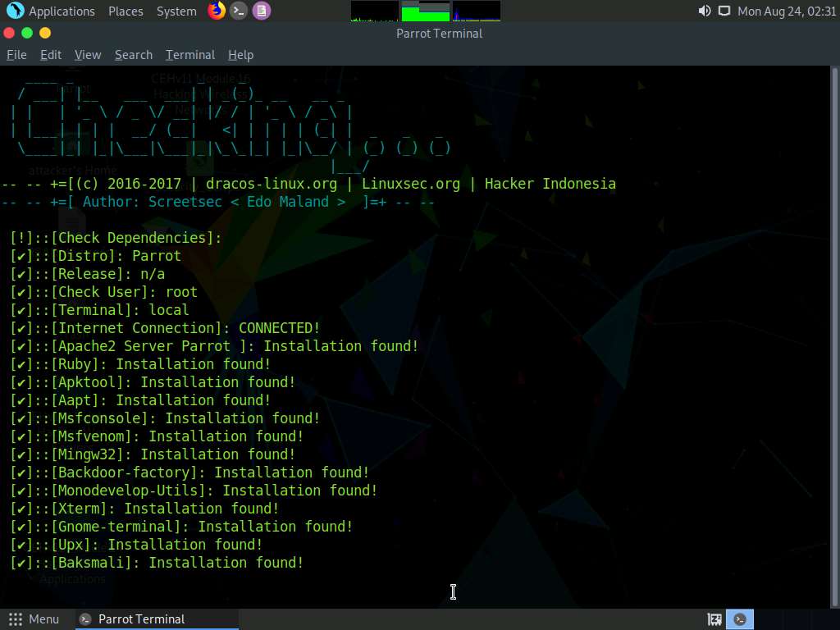
Task: Click the '[Ruby]: Installation found!' line
Action: 140,364
